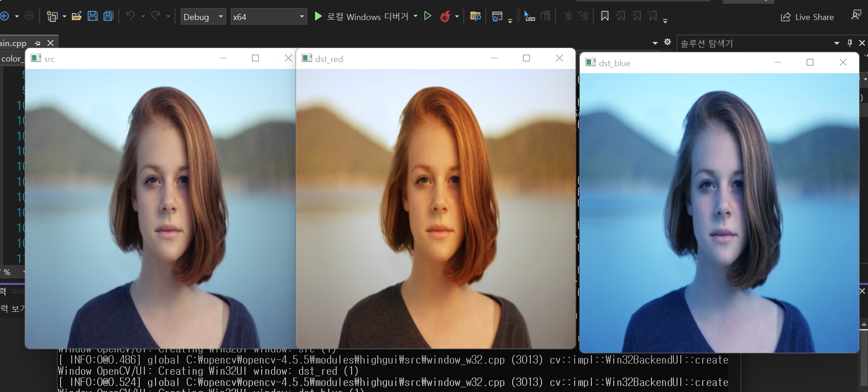Toggle the pin on the main.cpp tab
Viewport: 868px width, 392px height.
tap(38, 43)
